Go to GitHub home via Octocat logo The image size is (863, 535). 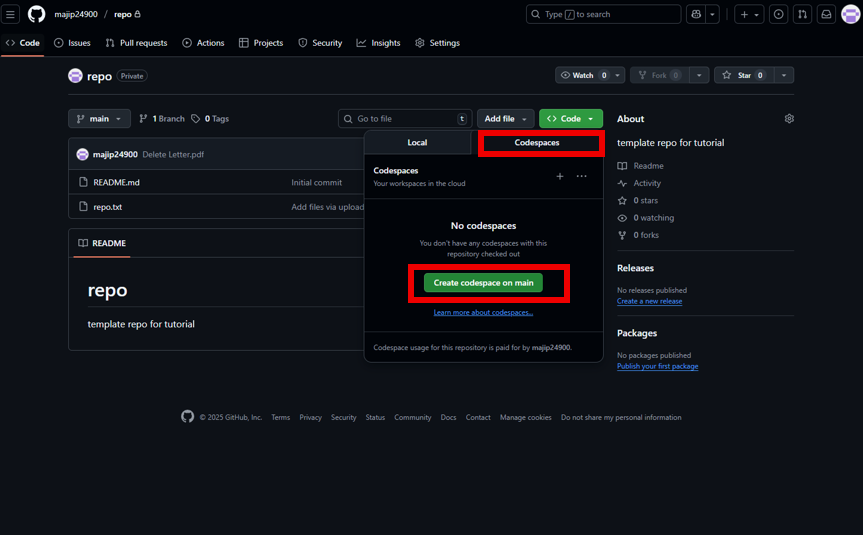click(x=36, y=14)
